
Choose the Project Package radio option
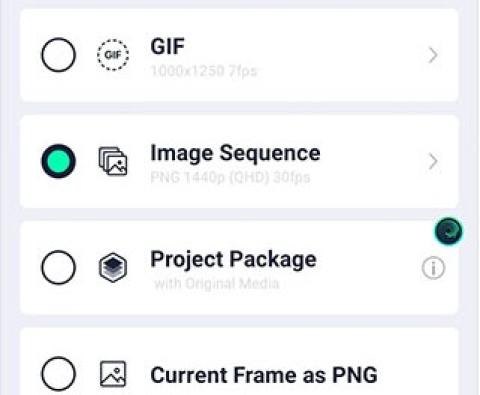(x=58, y=267)
